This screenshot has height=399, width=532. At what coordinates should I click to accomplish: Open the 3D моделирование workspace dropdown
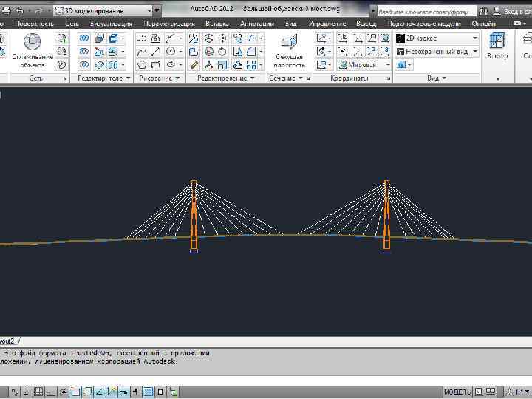point(149,12)
